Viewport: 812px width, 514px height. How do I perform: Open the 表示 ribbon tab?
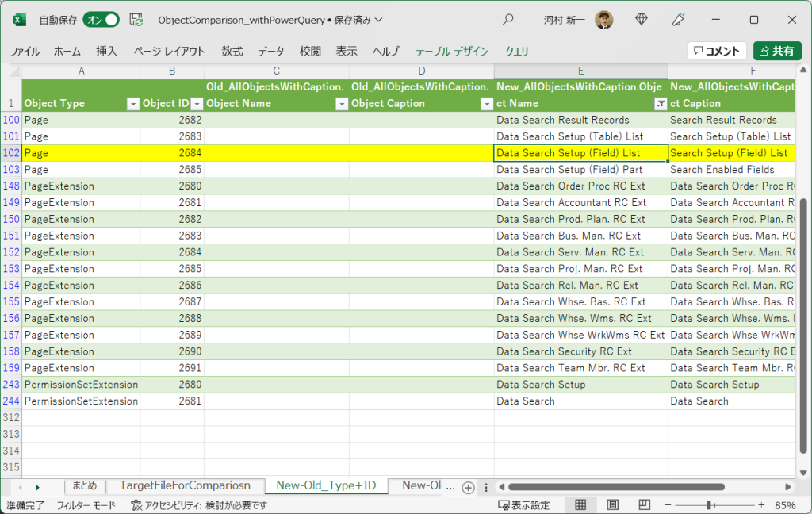coord(347,52)
